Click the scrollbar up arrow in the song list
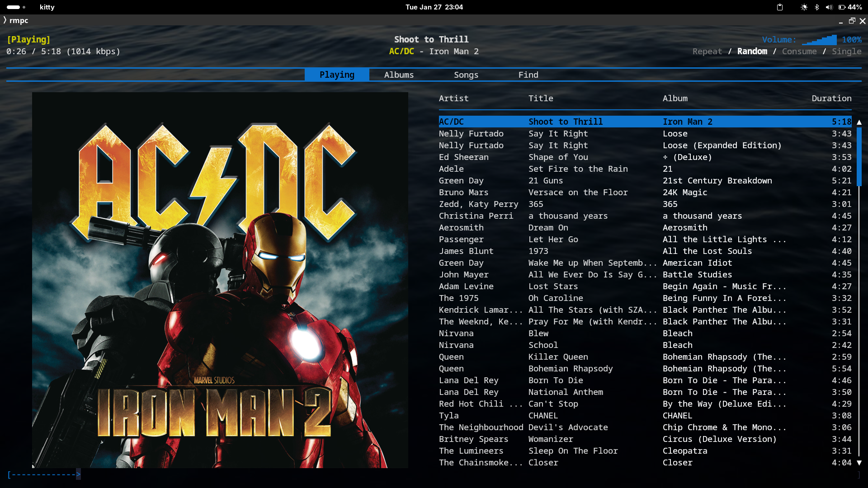 859,122
